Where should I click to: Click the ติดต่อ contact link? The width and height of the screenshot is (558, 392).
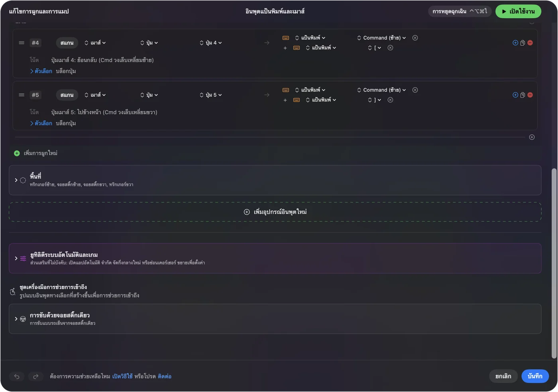click(x=165, y=376)
